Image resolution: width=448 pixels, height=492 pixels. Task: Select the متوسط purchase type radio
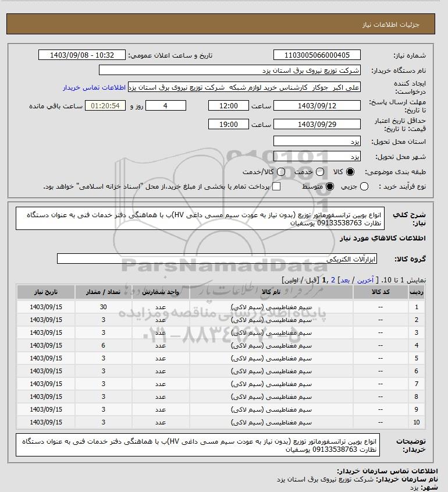(330, 187)
